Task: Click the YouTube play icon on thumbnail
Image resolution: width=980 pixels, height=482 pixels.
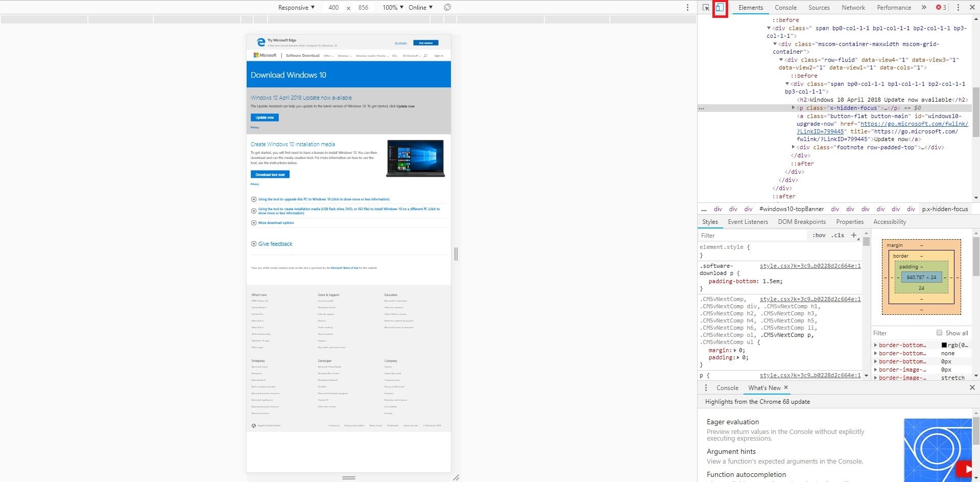Action: coord(965,468)
